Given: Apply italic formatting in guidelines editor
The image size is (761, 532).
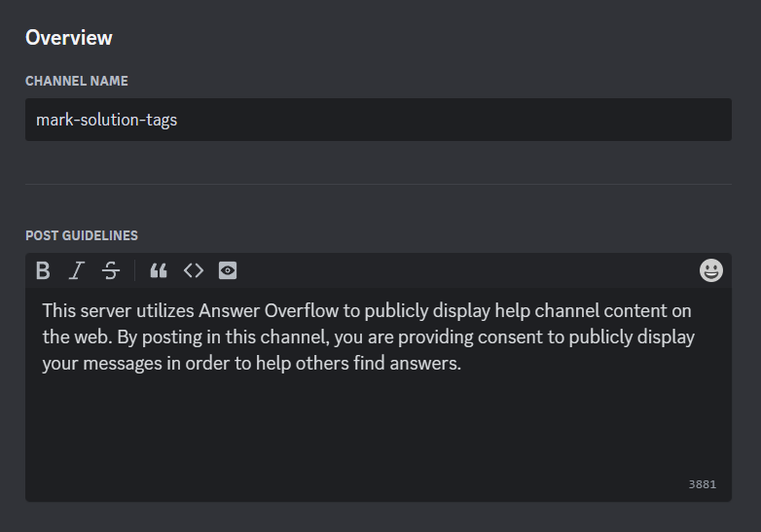Looking at the screenshot, I should point(77,270).
